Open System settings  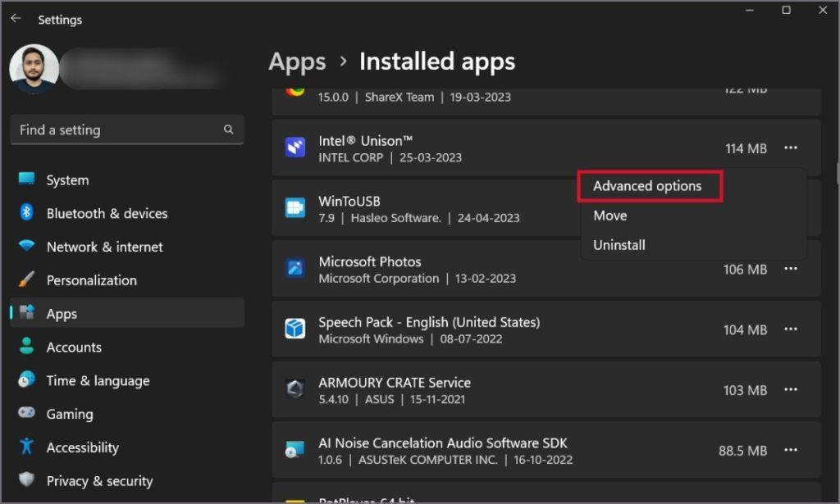pyautogui.click(x=127, y=179)
